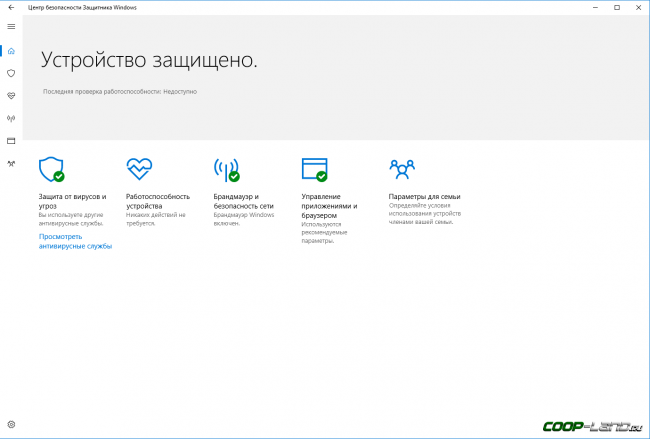
Task: Open the hamburger navigation menu
Action: point(11,27)
